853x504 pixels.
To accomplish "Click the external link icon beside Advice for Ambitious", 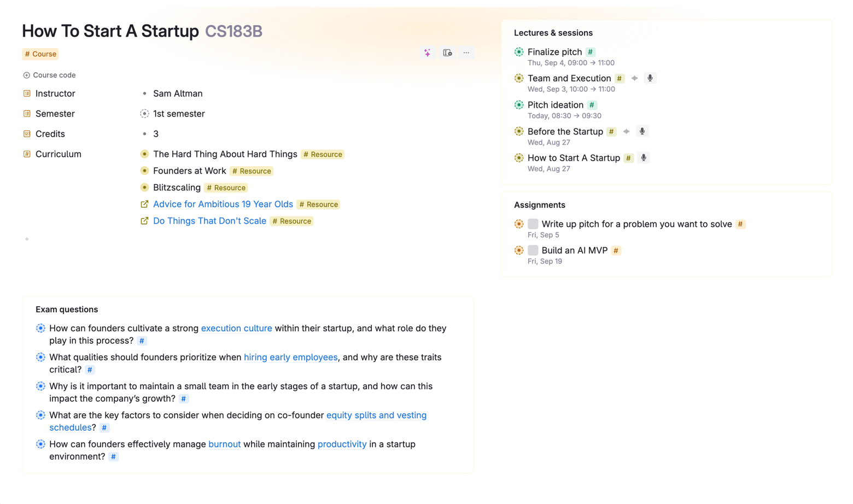I will pyautogui.click(x=144, y=204).
